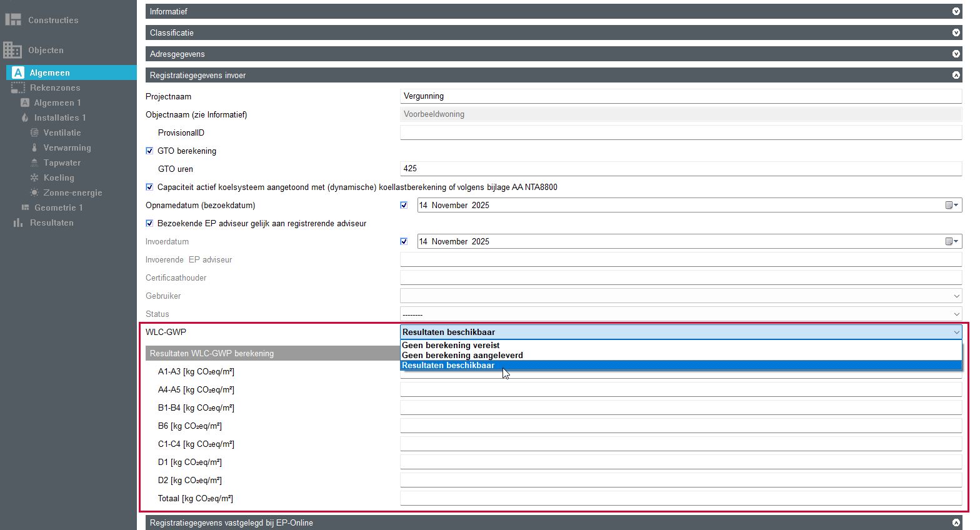Viewport: 980px width, 530px height.
Task: Select the Koeling snowflake icon
Action: [34, 177]
